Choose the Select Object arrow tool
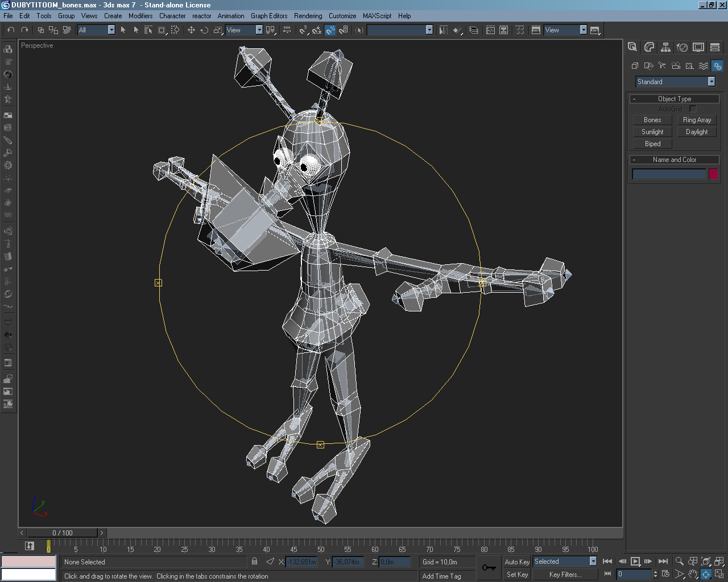Image resolution: width=728 pixels, height=582 pixels. click(123, 30)
